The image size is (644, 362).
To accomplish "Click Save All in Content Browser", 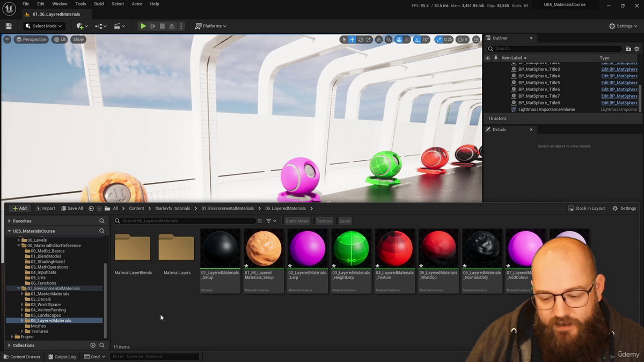I will click(x=72, y=208).
